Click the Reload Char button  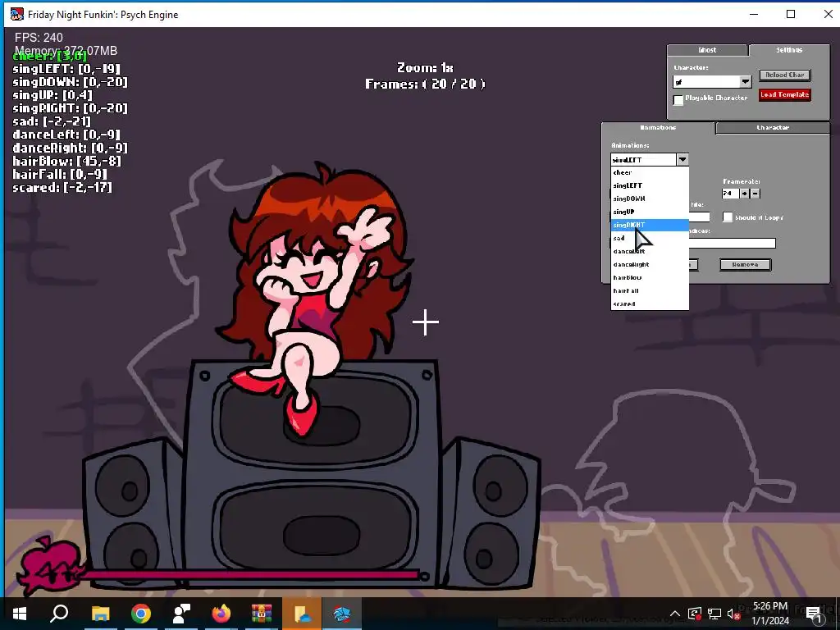(785, 75)
